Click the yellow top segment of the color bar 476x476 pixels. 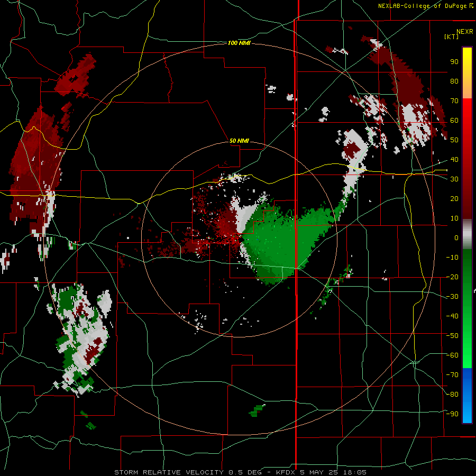pyautogui.click(x=467, y=73)
